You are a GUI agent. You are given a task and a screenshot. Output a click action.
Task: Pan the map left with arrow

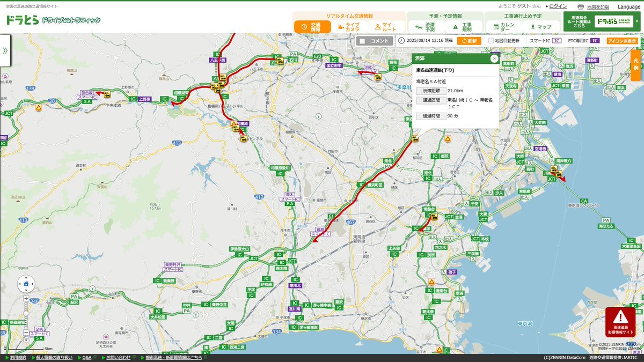[x=19, y=284]
